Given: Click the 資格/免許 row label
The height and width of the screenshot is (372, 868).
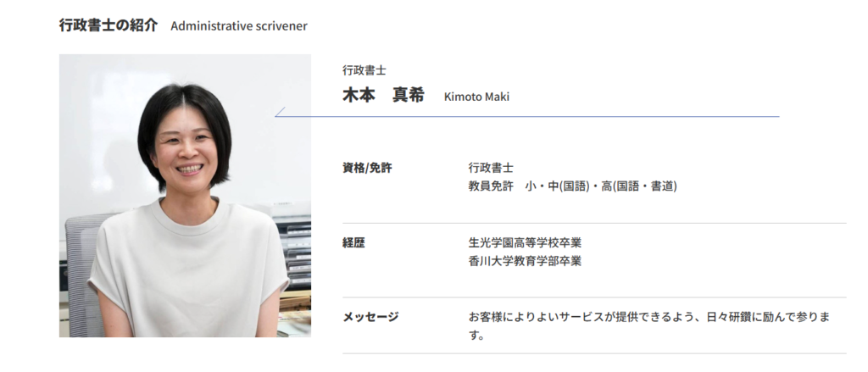Looking at the screenshot, I should click(367, 168).
